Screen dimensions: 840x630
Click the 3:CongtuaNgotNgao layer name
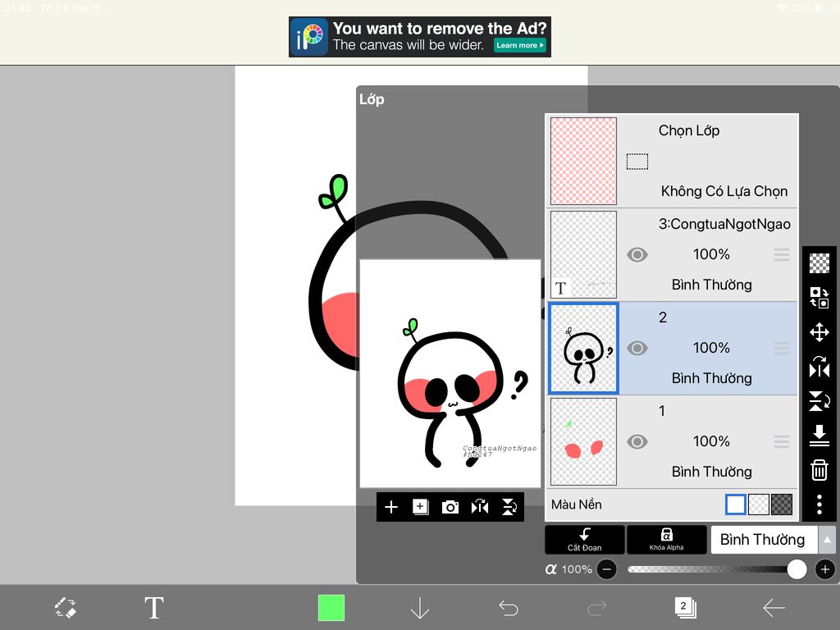724,224
